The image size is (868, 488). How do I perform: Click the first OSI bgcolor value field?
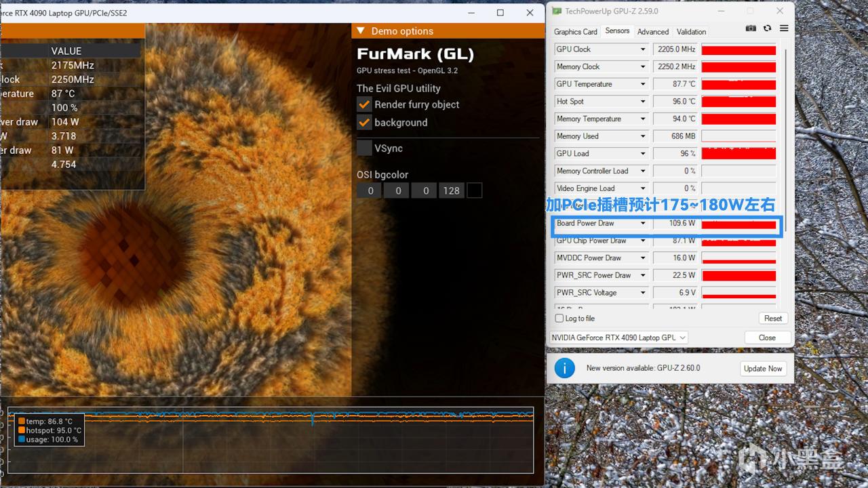[x=370, y=190]
